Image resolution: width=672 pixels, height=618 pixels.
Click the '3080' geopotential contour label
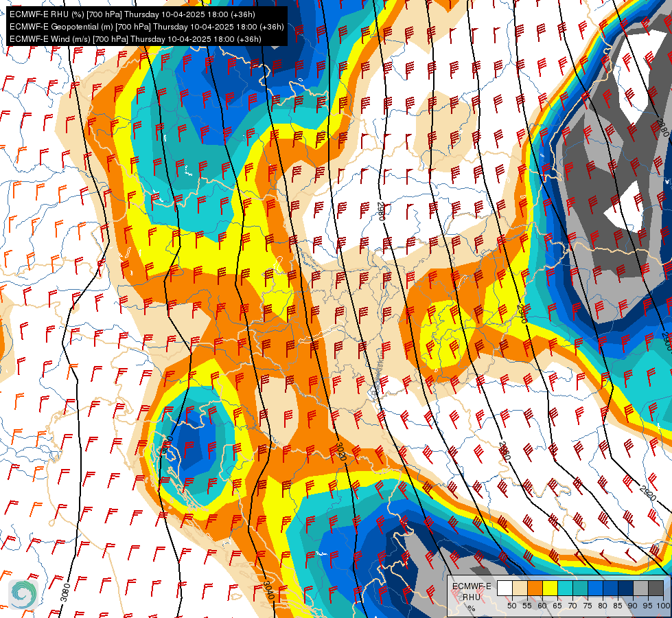click(66, 593)
